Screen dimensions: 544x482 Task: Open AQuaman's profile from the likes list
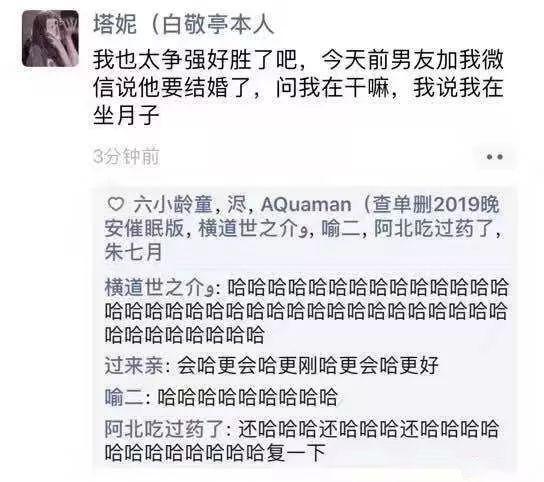pos(380,217)
